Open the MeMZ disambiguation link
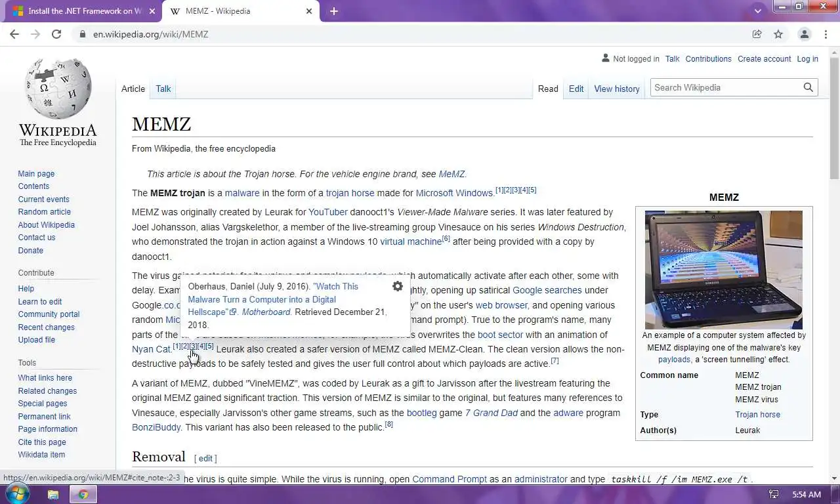The width and height of the screenshot is (840, 504). [x=451, y=174]
